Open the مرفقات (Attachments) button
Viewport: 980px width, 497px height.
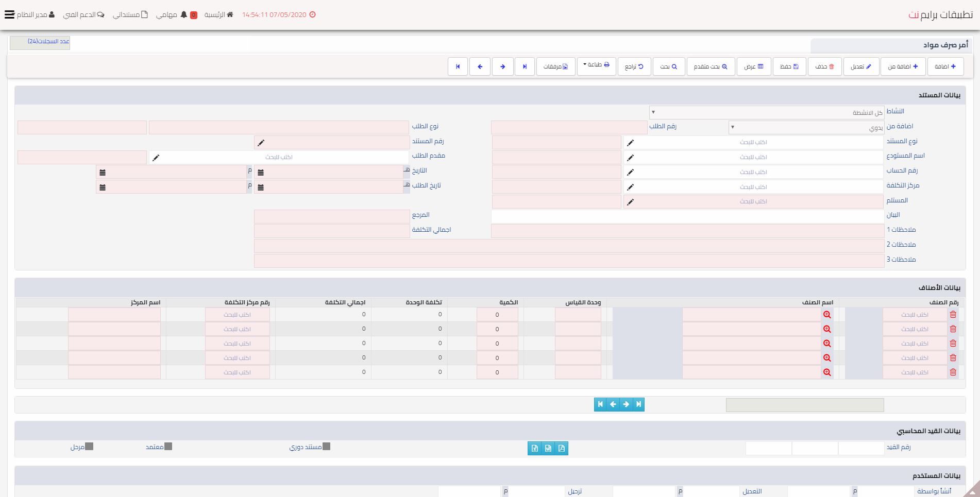coord(556,66)
